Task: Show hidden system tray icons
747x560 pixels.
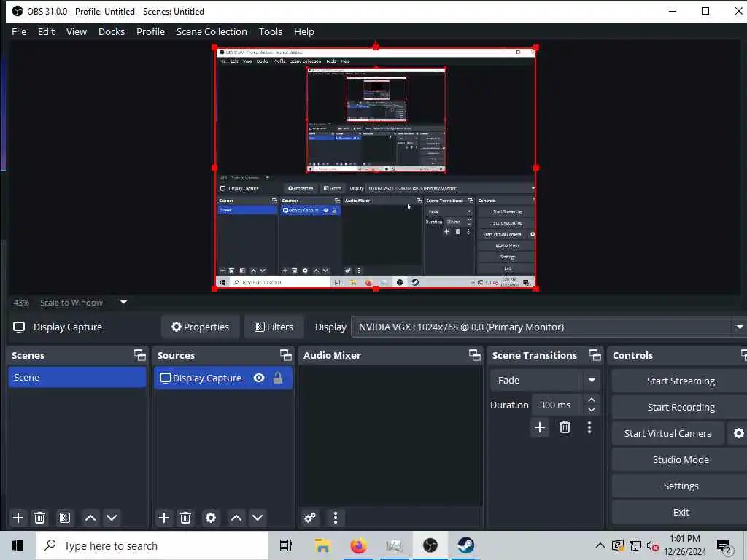Action: (600, 545)
